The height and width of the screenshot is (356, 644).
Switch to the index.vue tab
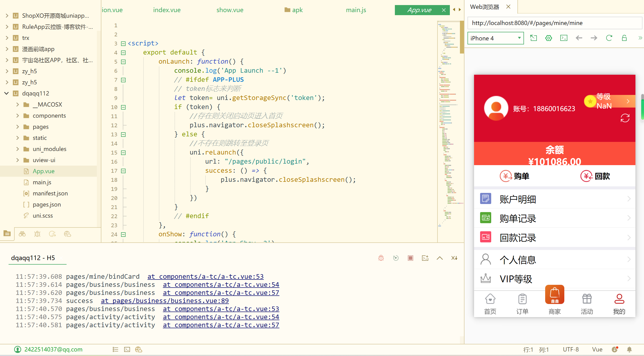coord(167,10)
